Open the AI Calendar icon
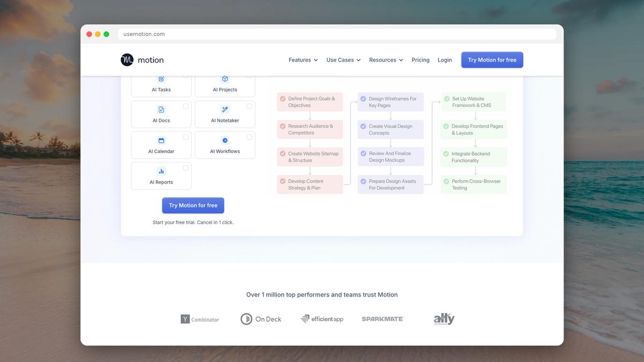The width and height of the screenshot is (644, 362). 161,140
